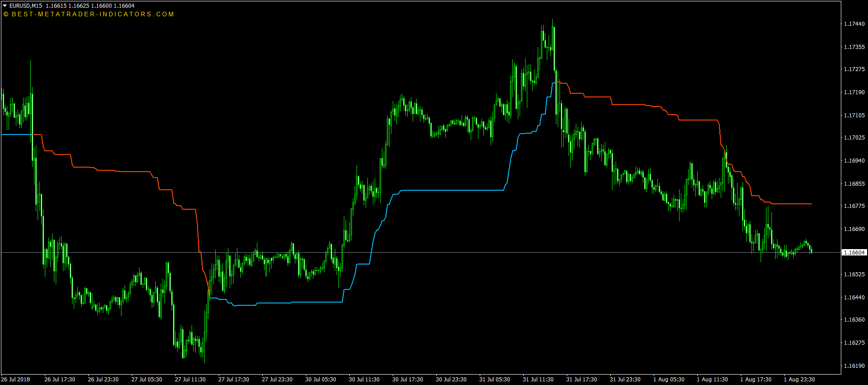Click the 1.17275 price scale label

coord(854,69)
